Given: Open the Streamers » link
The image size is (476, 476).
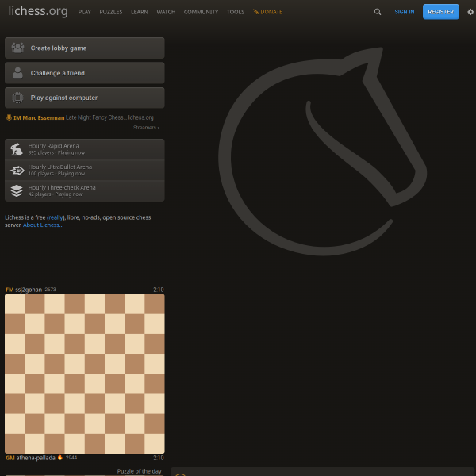Looking at the screenshot, I should 146,128.
